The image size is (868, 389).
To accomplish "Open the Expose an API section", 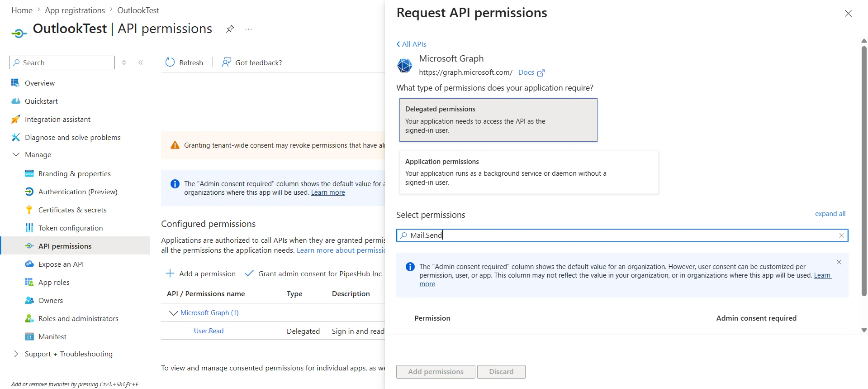I will tap(61, 264).
